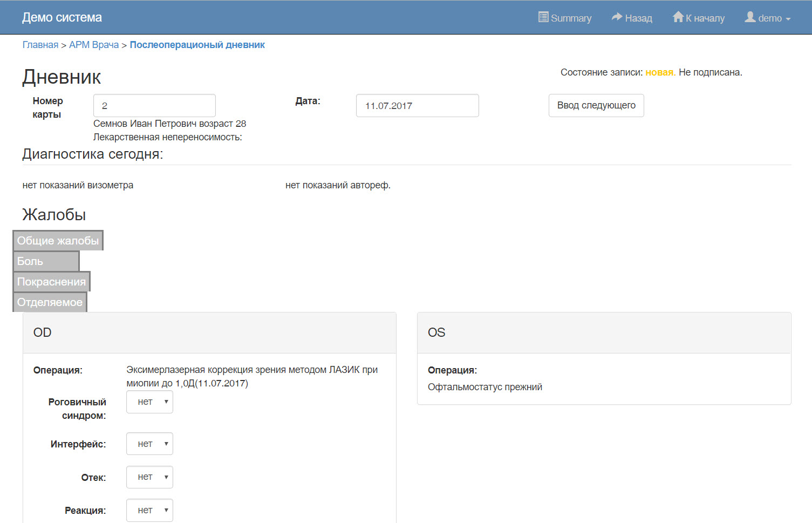The height and width of the screenshot is (523, 812).
Task: Click the Демо система brand title
Action: (62, 17)
